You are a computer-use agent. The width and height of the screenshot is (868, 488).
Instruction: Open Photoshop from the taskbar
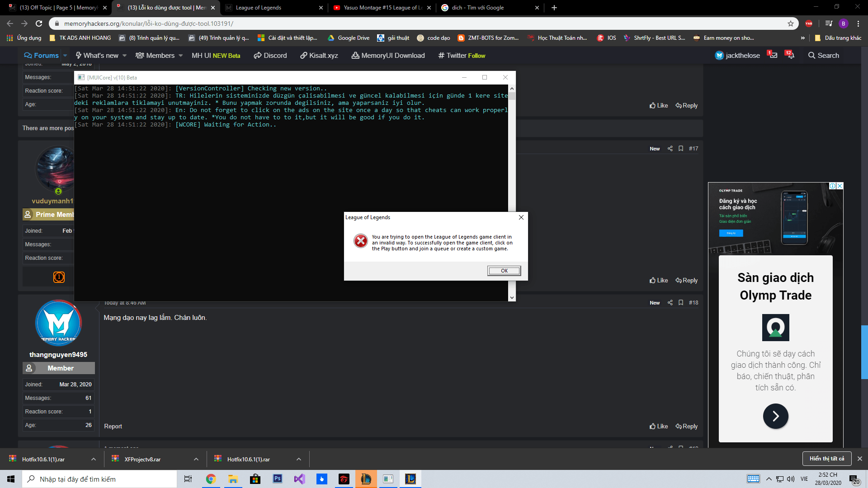[277, 479]
